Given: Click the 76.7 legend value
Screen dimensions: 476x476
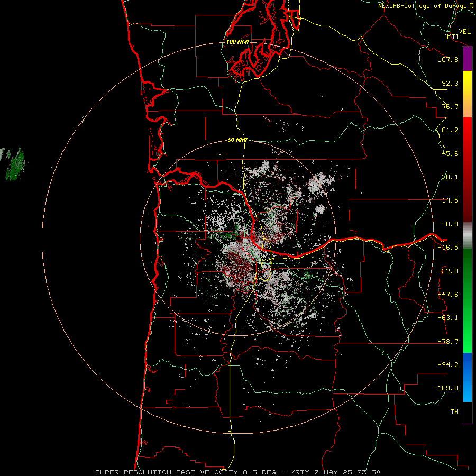Looking at the screenshot, I should click(450, 106).
